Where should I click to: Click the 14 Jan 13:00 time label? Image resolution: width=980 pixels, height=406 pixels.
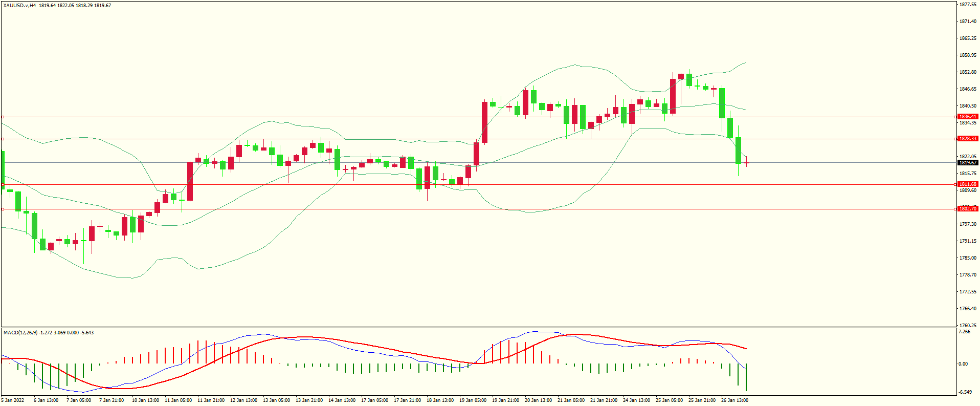342,400
